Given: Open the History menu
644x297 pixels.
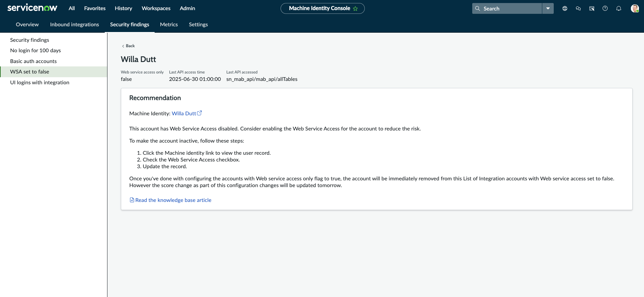Looking at the screenshot, I should [123, 8].
